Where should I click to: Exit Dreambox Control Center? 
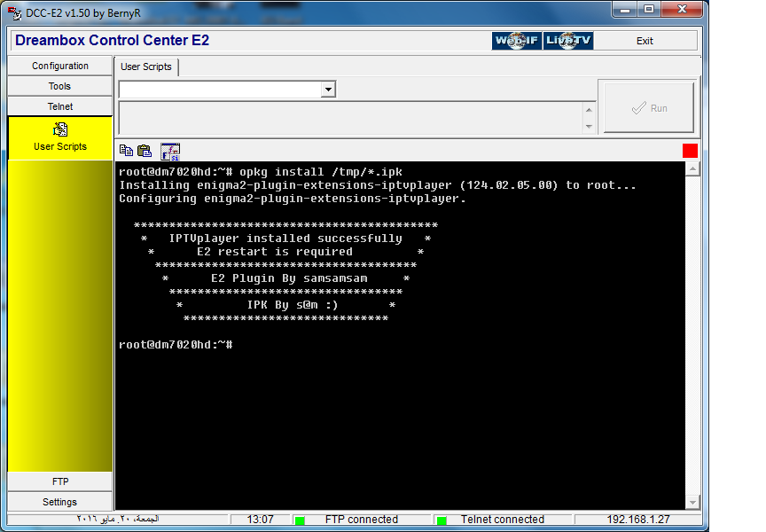pyautogui.click(x=645, y=41)
